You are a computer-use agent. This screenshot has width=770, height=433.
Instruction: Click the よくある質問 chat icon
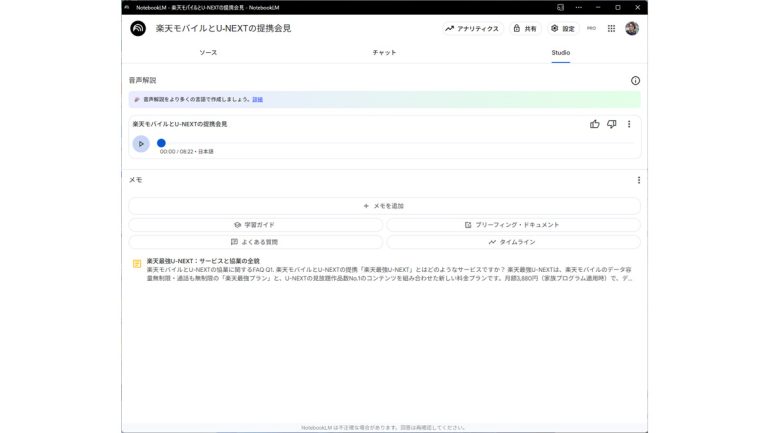click(234, 242)
